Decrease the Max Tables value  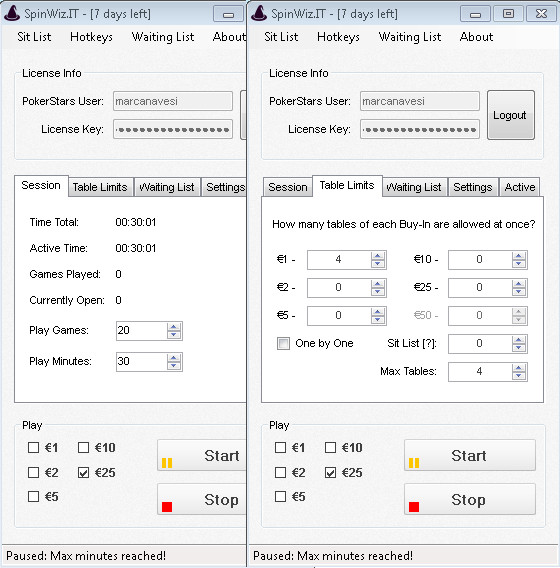(x=519, y=376)
